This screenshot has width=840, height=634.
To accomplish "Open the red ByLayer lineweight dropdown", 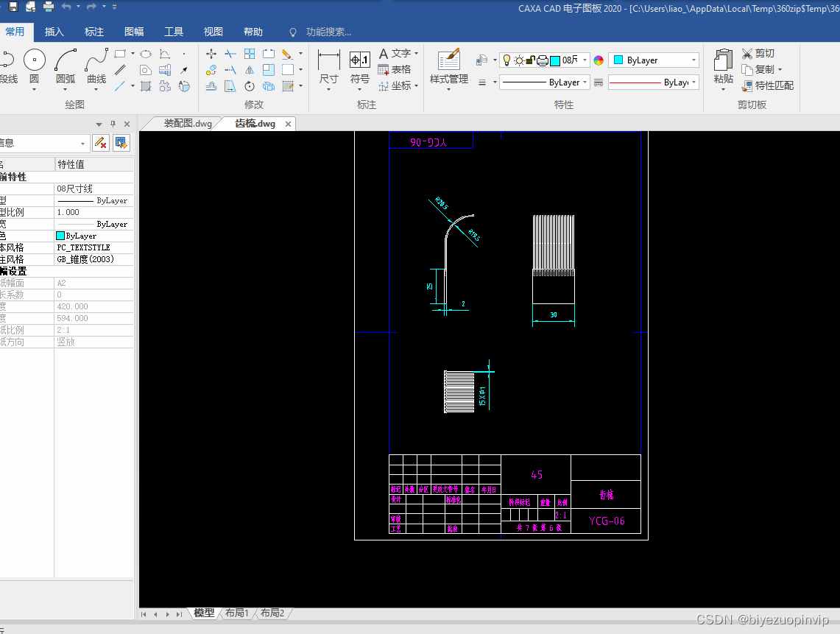I will point(693,82).
